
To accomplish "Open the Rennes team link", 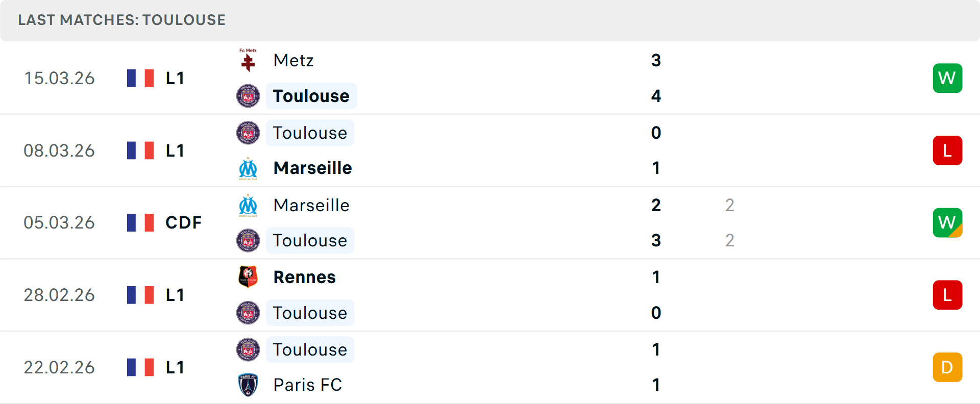I will pyautogui.click(x=304, y=277).
